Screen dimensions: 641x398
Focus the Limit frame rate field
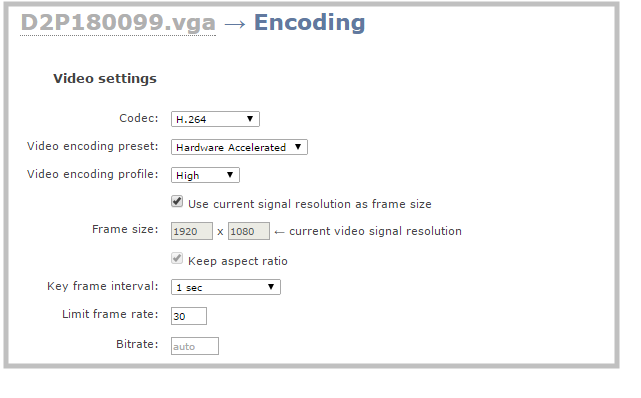189,316
